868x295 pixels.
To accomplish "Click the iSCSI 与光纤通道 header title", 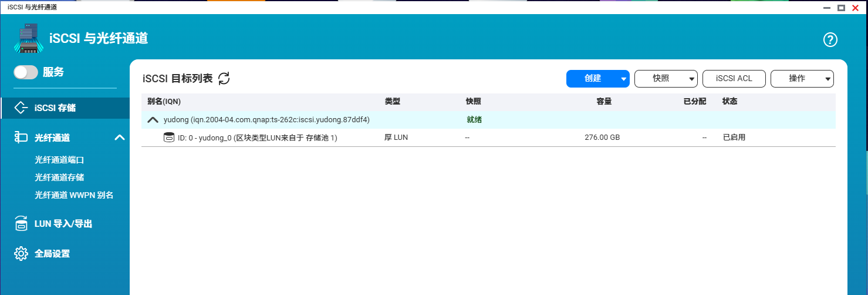I will click(x=99, y=39).
